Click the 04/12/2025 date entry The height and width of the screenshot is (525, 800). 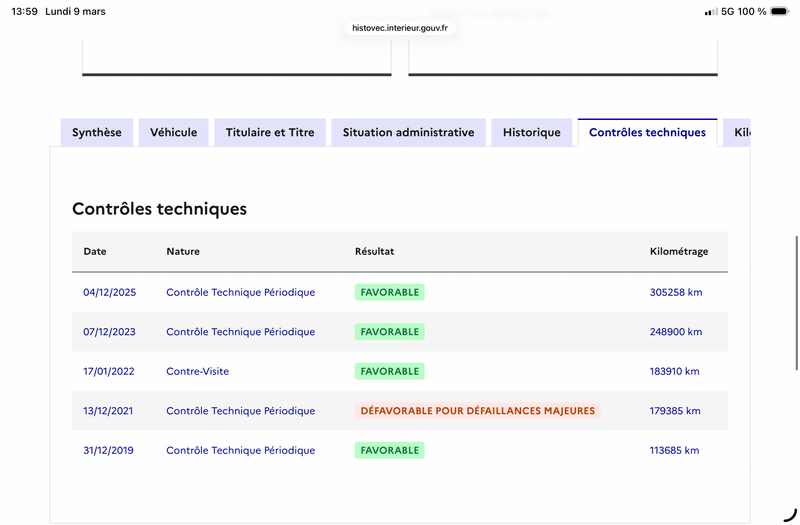click(109, 292)
